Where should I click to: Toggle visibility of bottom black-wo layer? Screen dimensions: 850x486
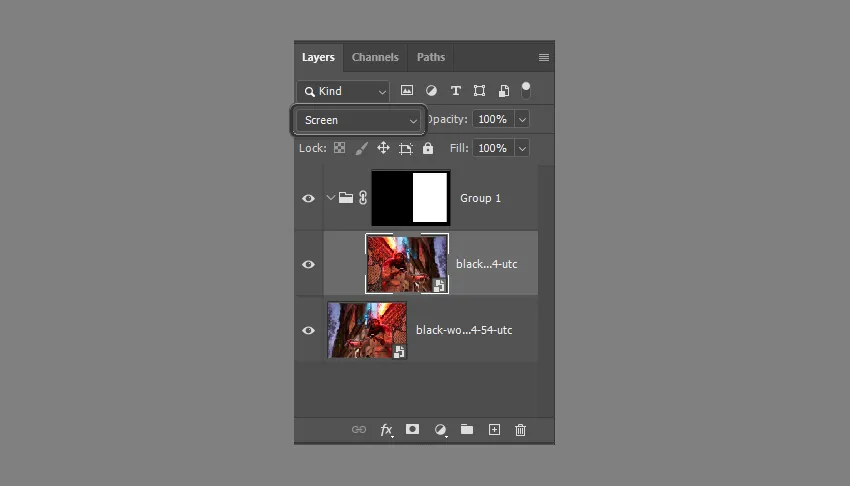[309, 330]
